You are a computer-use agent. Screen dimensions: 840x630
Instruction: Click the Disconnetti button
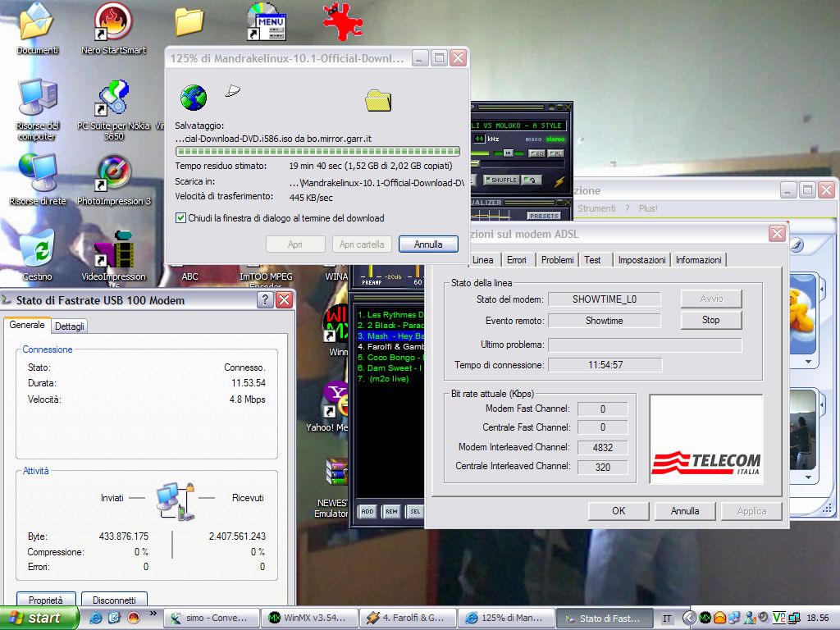coord(114,600)
